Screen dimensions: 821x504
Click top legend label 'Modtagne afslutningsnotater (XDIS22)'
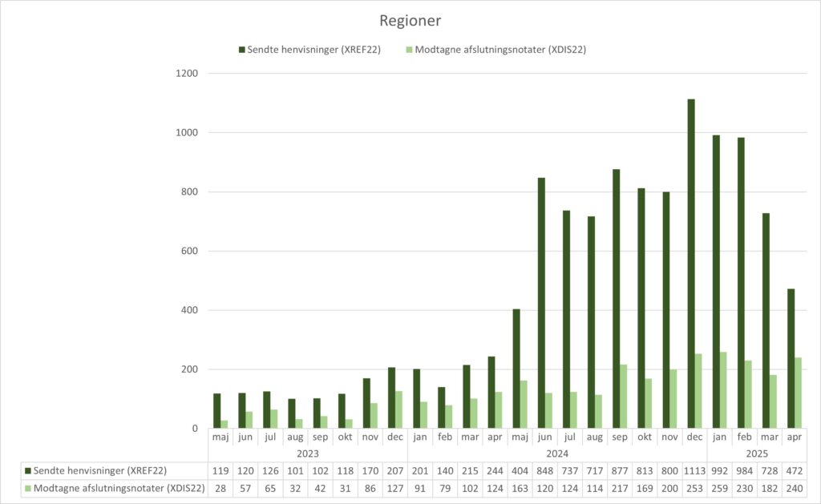500,50
